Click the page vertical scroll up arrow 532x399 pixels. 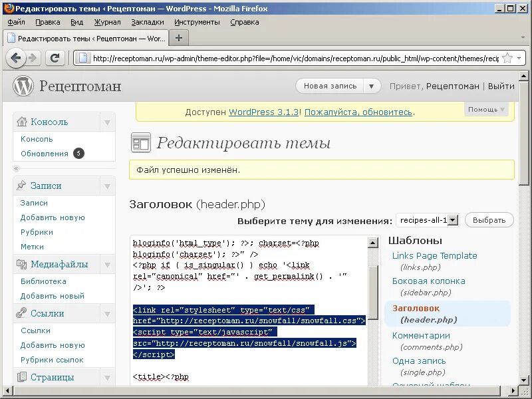tap(523, 76)
